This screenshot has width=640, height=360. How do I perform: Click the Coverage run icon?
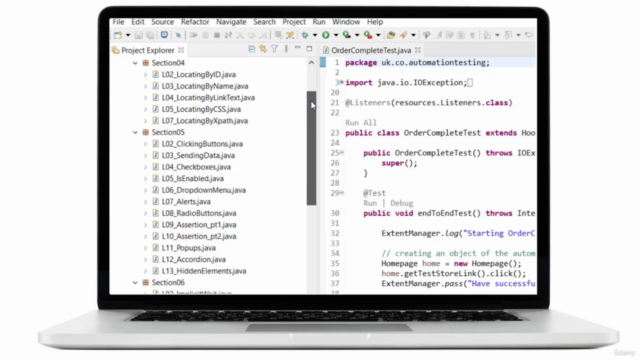[x=347, y=35]
